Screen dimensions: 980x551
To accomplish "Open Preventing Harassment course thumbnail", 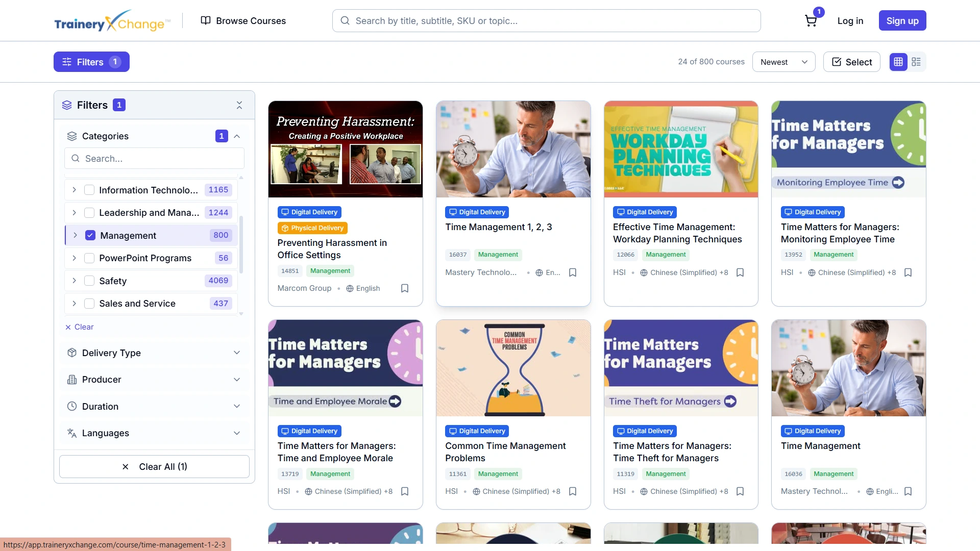I will [x=346, y=149].
